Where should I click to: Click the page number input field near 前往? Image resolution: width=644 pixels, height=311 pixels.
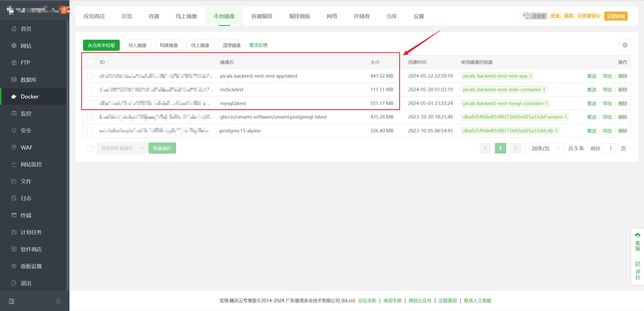(611, 148)
